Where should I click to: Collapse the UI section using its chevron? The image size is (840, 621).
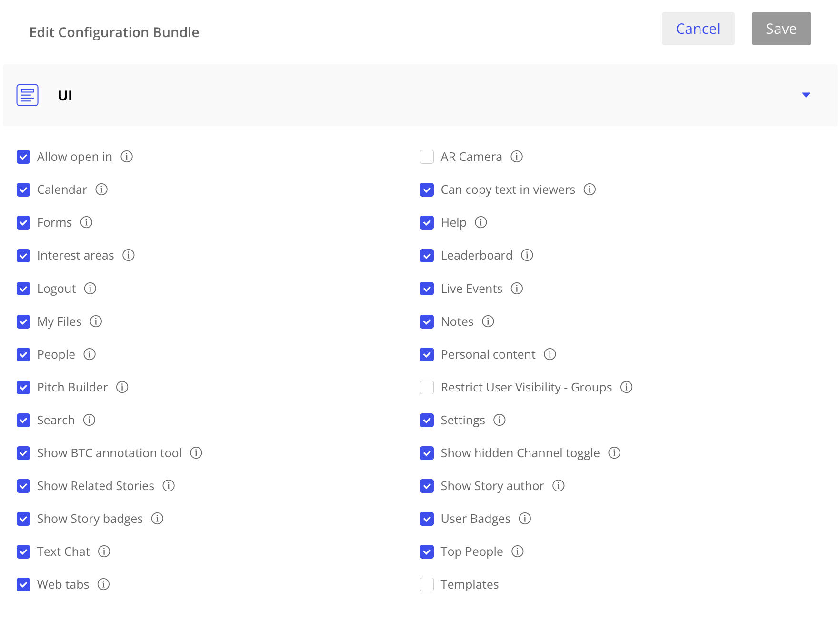[x=806, y=95]
